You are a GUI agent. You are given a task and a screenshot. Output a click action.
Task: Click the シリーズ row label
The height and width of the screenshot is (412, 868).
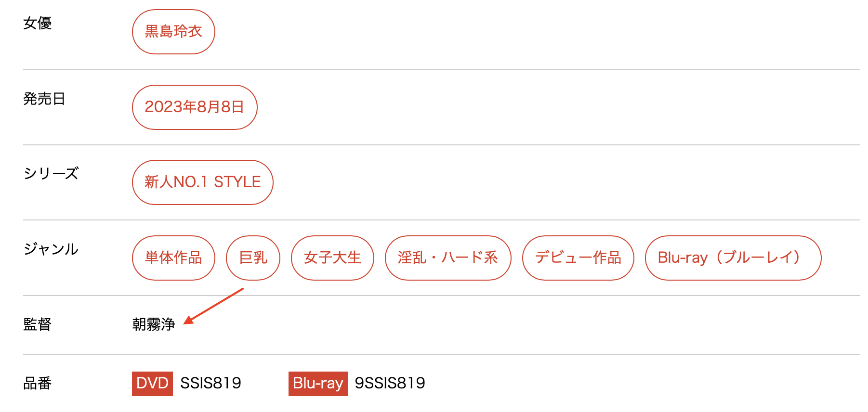(x=51, y=174)
